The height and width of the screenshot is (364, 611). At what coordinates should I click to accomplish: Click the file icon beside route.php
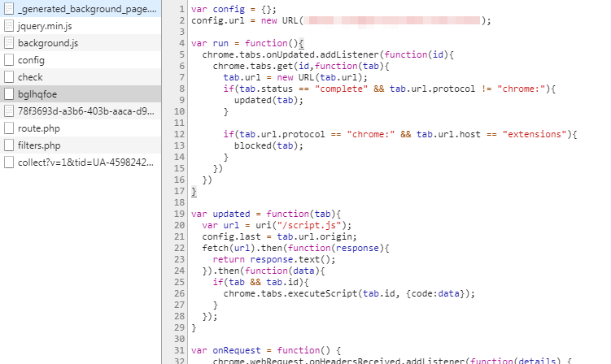[9, 128]
